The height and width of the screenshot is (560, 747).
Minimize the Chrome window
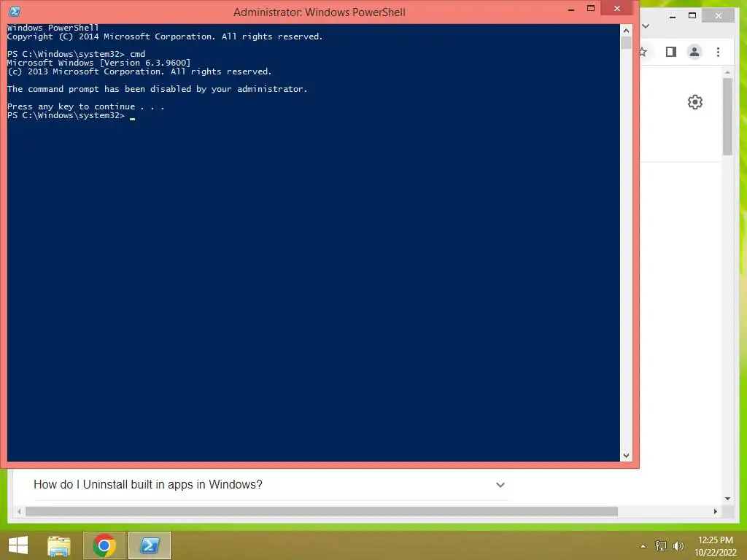[x=672, y=16]
